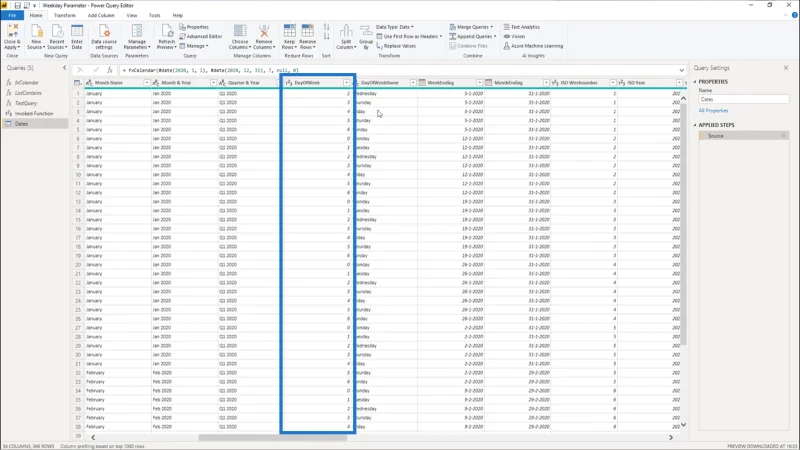
Task: Select the Invoked Function query
Action: 35,113
